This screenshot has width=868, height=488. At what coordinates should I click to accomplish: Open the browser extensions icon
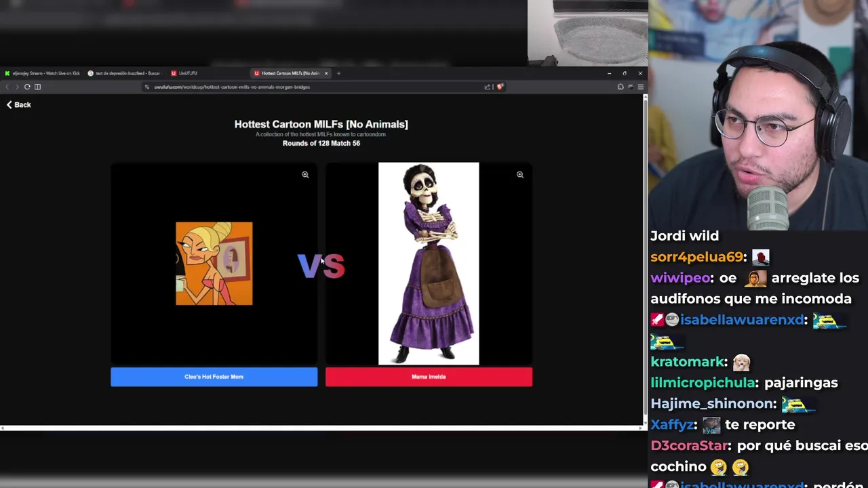pyautogui.click(x=620, y=87)
